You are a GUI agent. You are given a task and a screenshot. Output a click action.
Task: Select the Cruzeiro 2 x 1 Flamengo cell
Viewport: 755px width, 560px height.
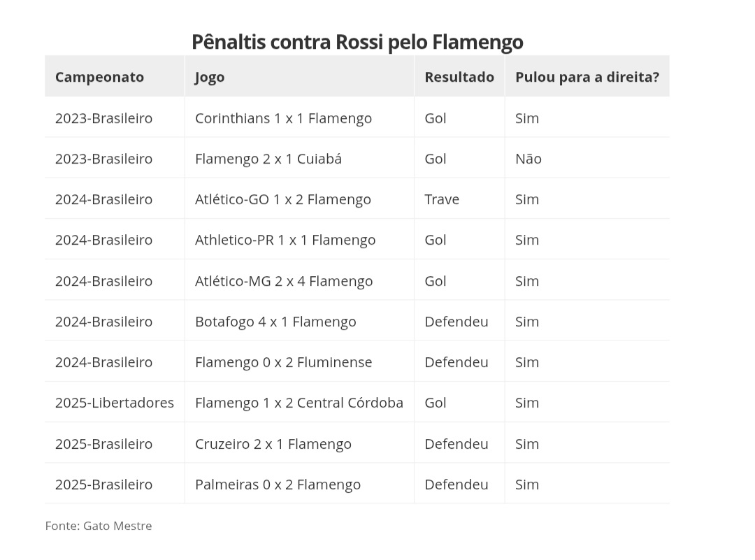[x=299, y=443]
